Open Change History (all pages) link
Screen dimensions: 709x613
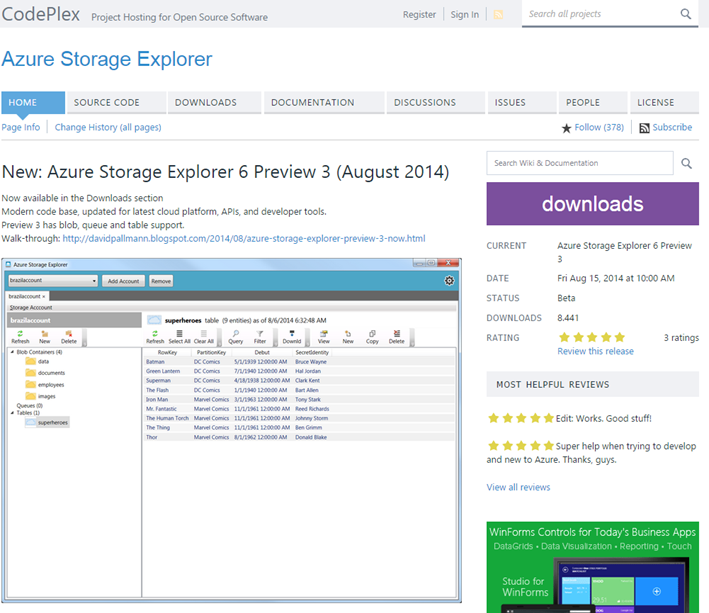(x=108, y=127)
